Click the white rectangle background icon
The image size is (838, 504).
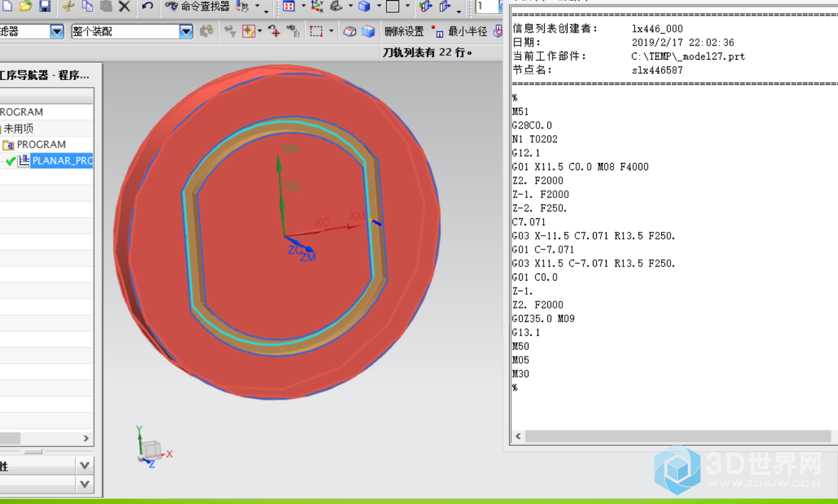tap(393, 6)
